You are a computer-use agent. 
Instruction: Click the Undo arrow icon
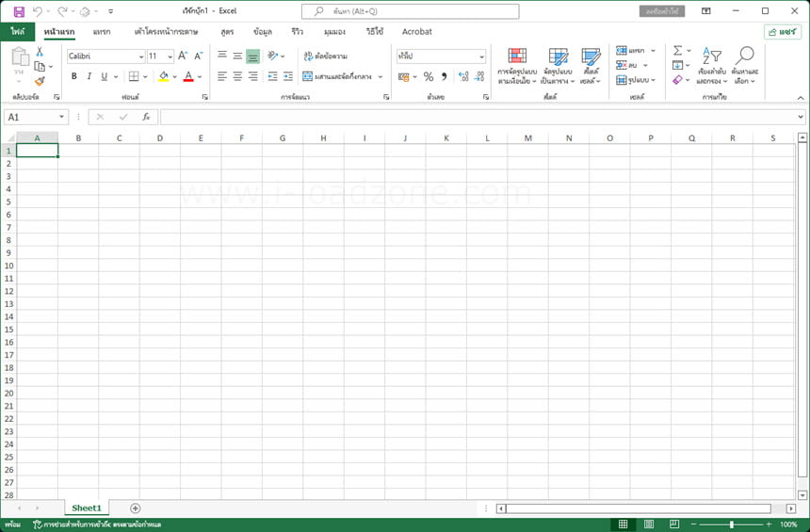coord(38,11)
